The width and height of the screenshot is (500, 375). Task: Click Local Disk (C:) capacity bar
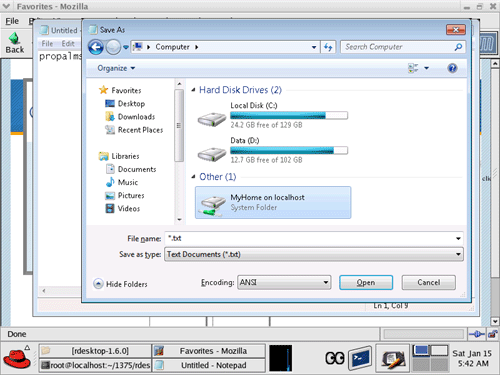(x=289, y=116)
